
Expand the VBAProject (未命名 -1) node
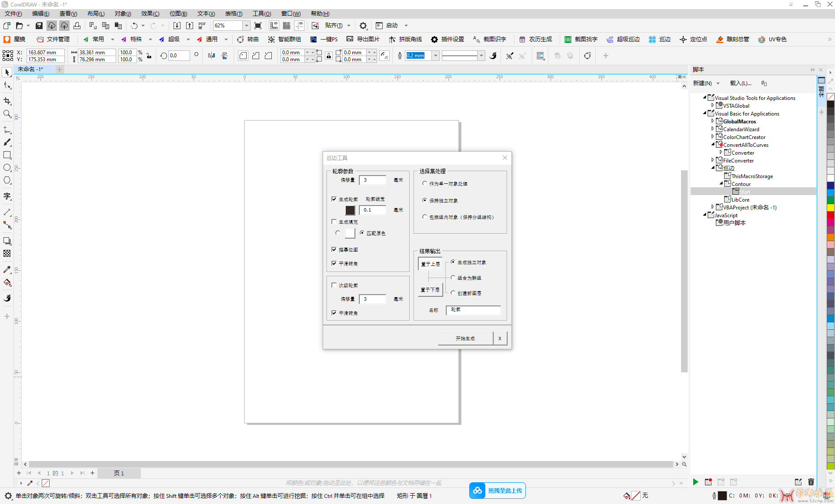point(712,207)
